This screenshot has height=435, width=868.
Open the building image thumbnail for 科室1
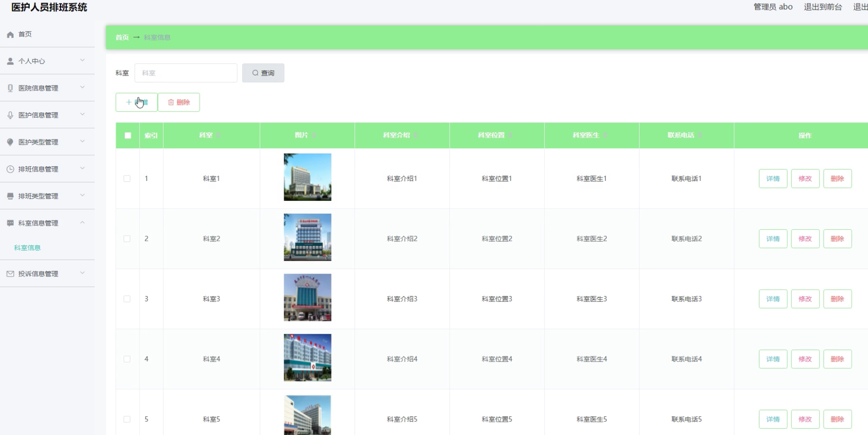(x=308, y=177)
